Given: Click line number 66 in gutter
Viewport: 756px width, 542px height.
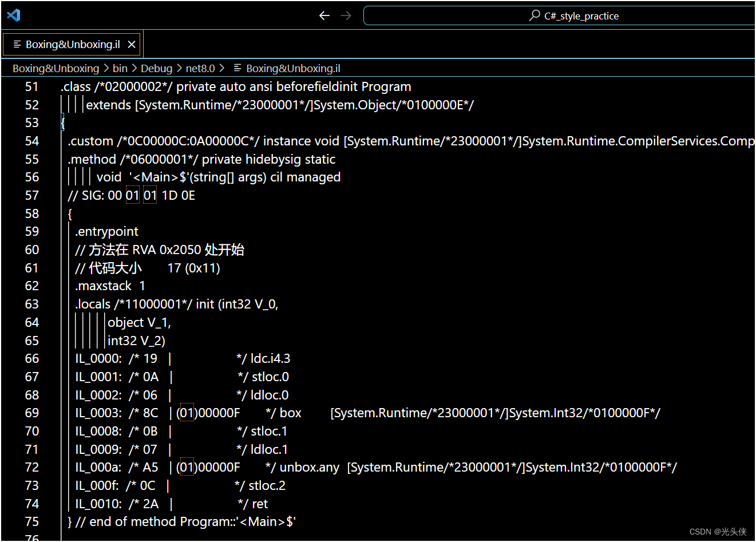Looking at the screenshot, I should pos(32,358).
